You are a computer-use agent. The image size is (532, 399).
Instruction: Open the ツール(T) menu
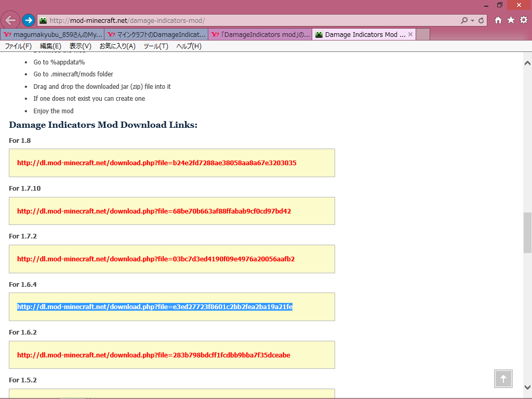pyautogui.click(x=156, y=46)
